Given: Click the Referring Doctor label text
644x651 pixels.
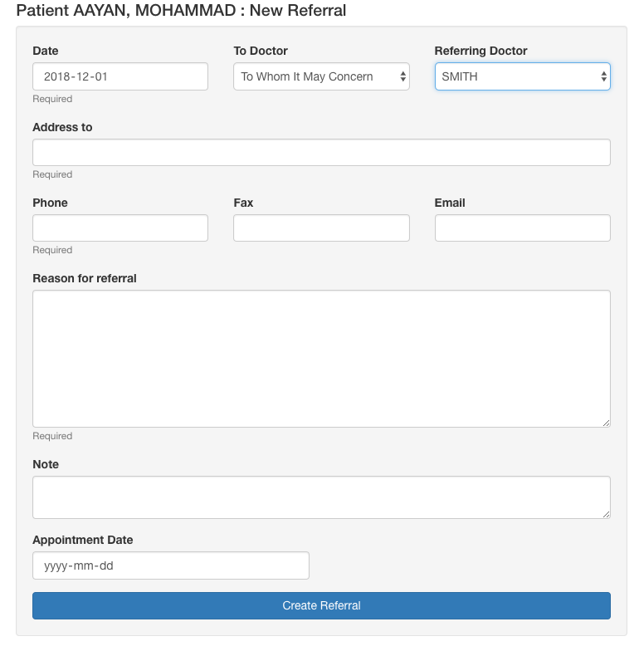Looking at the screenshot, I should 481,51.
